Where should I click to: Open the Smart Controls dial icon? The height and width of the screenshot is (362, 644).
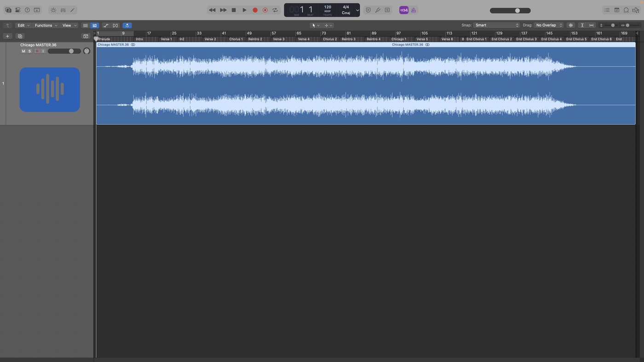53,10
